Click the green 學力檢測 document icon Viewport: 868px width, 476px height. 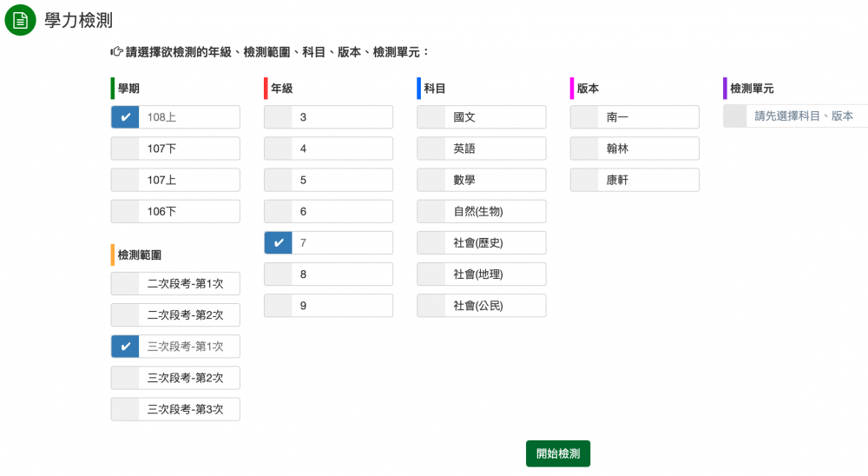tap(20, 20)
